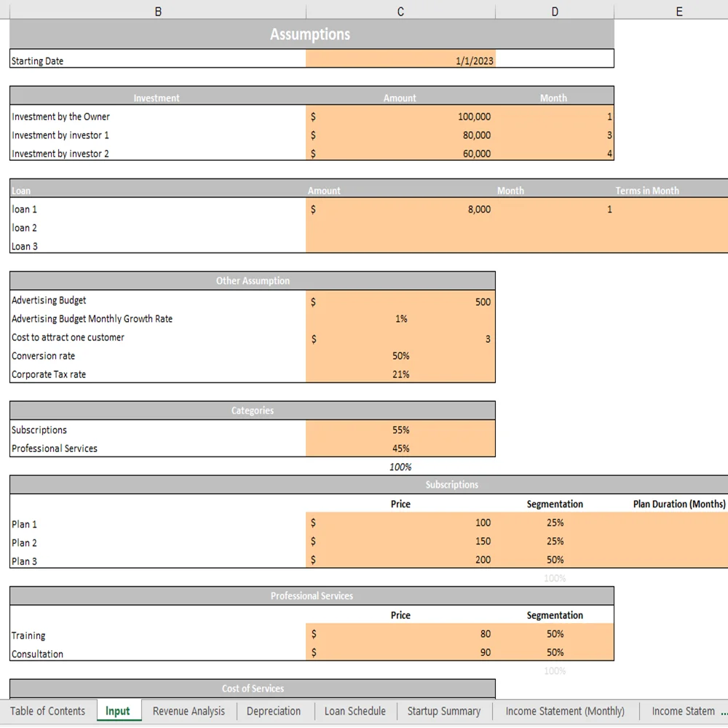Open the Startup Summary sheet
728x728 pixels.
point(444,711)
